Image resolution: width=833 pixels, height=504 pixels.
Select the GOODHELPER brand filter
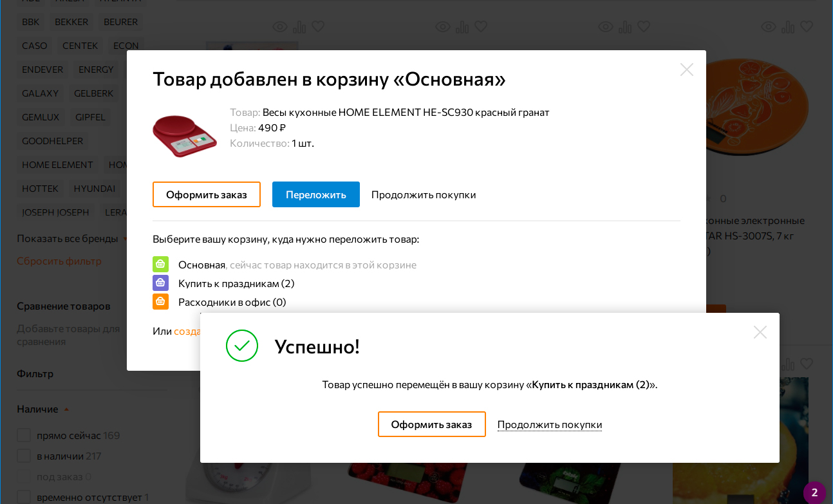(53, 141)
